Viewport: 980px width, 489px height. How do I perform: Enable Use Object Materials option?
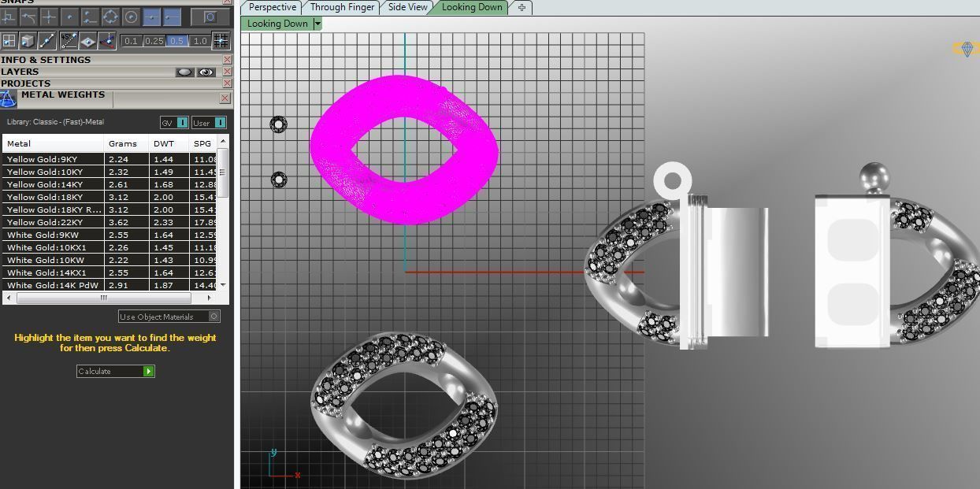point(169,317)
